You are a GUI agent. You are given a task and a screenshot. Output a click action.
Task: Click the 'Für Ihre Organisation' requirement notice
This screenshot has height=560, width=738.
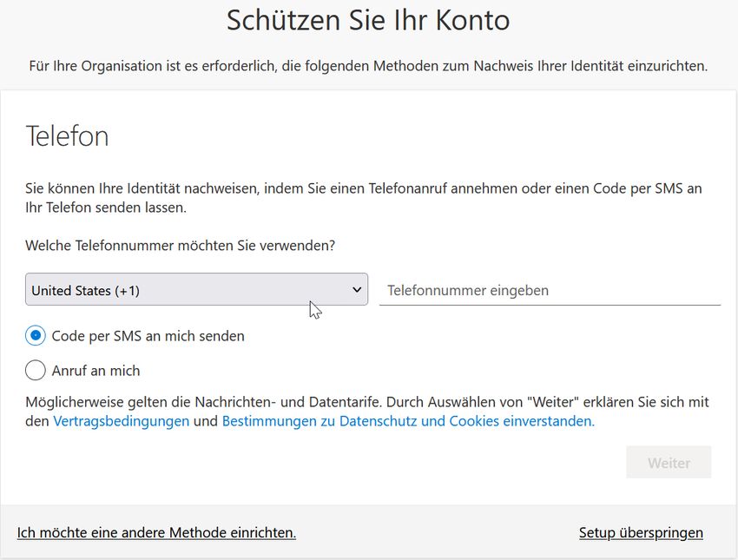tap(368, 66)
